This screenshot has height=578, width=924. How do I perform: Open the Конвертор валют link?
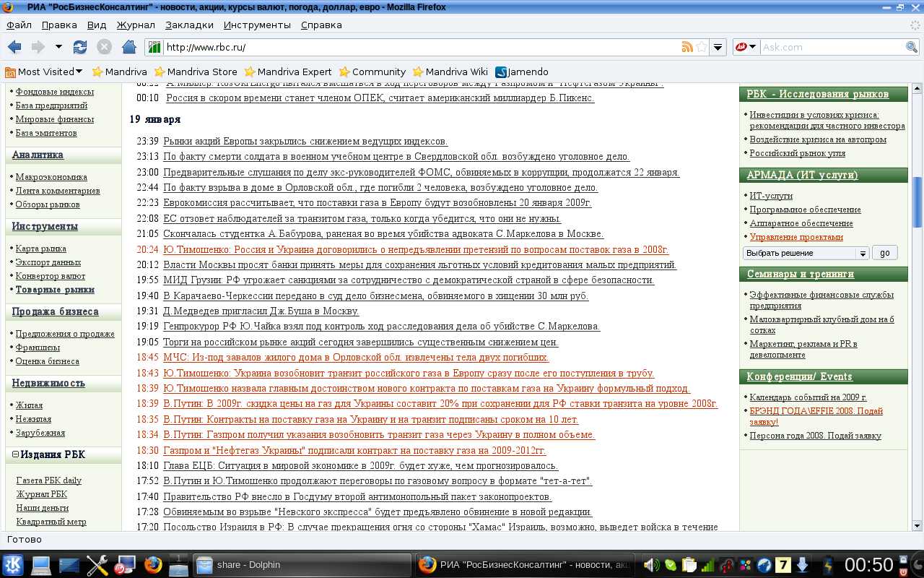[51, 276]
